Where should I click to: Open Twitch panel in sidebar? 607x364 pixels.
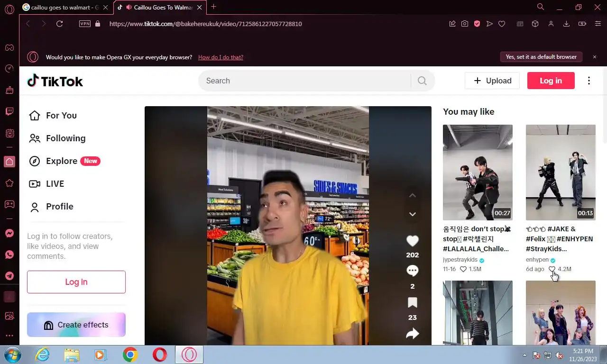coord(9,112)
